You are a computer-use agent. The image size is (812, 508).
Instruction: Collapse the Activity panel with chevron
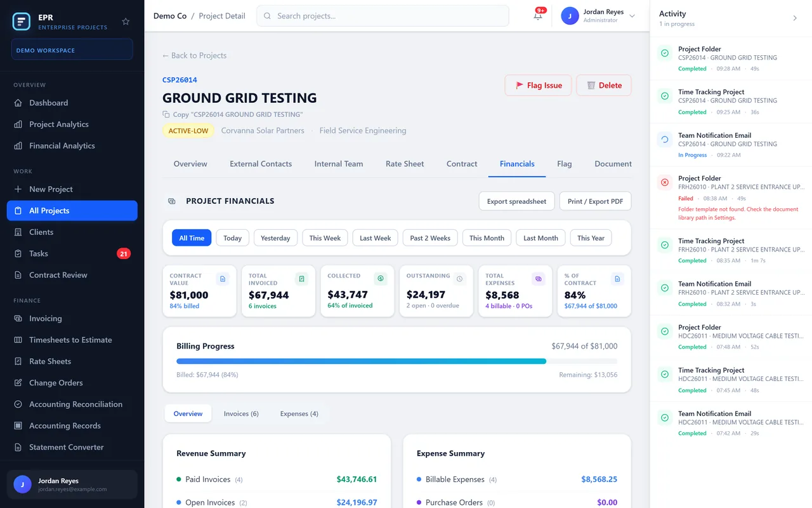795,18
